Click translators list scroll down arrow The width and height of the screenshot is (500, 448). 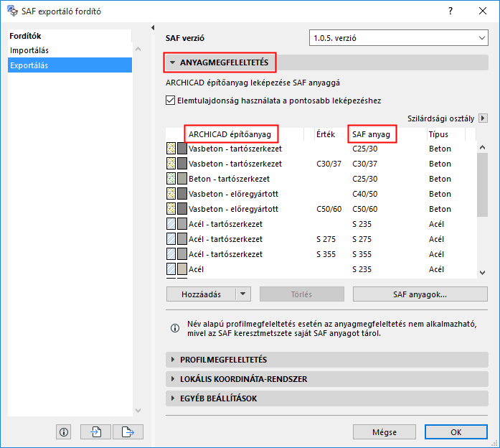click(138, 411)
